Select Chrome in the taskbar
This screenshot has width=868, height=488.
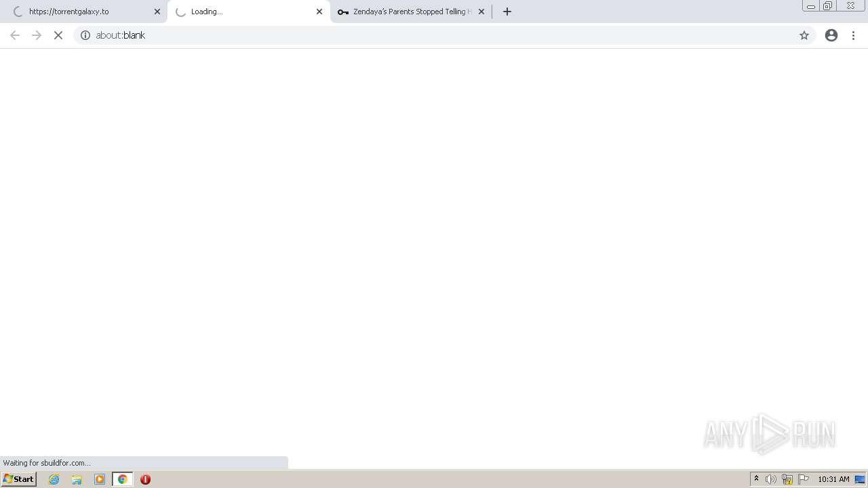tap(123, 479)
